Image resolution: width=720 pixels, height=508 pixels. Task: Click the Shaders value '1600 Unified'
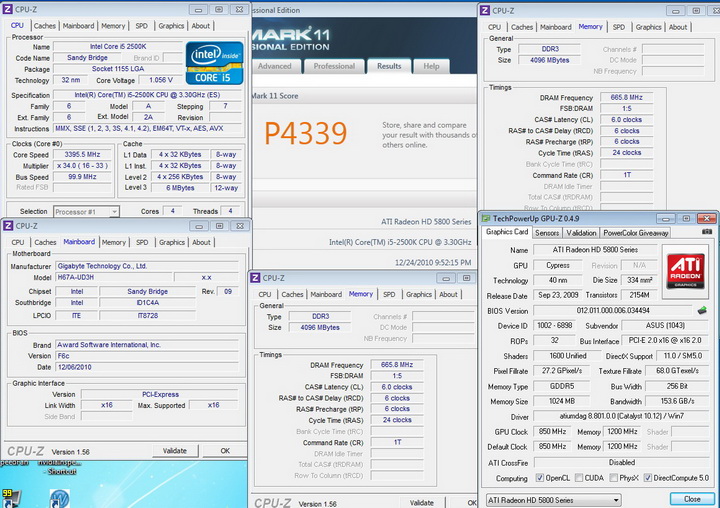(568, 356)
